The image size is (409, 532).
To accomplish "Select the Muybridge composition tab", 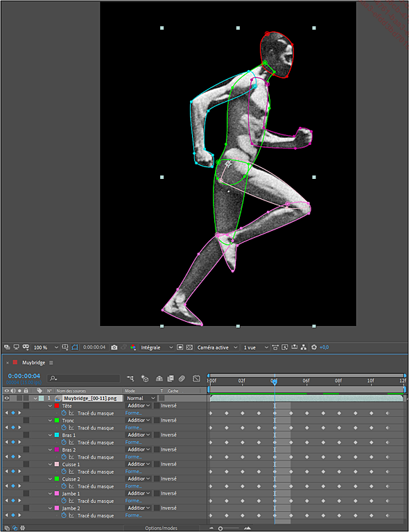I will pyautogui.click(x=33, y=363).
